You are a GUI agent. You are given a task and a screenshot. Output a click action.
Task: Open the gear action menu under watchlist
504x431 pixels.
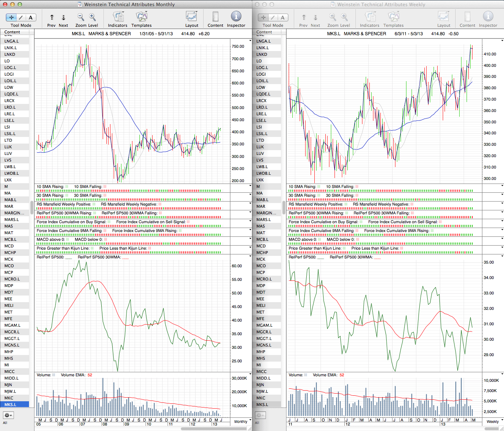coord(8,415)
